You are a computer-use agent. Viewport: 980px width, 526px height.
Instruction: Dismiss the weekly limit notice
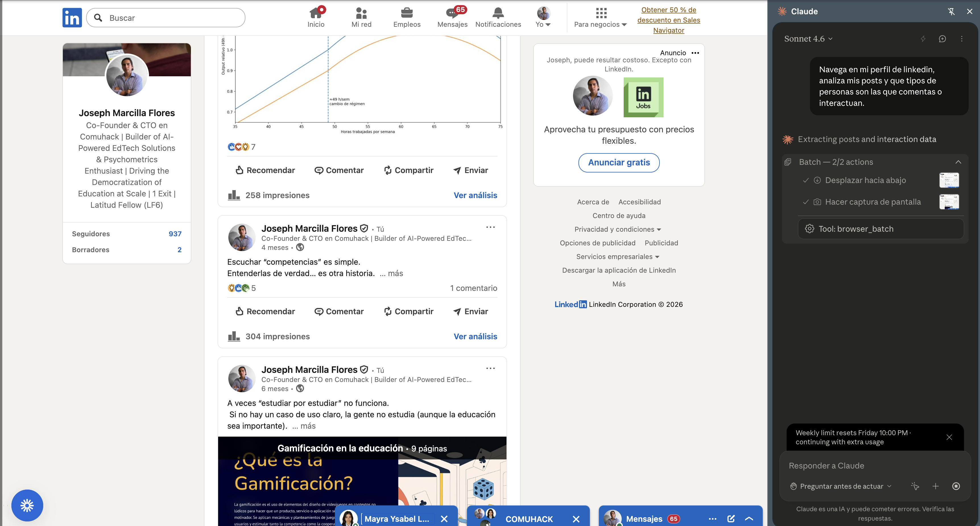click(949, 437)
